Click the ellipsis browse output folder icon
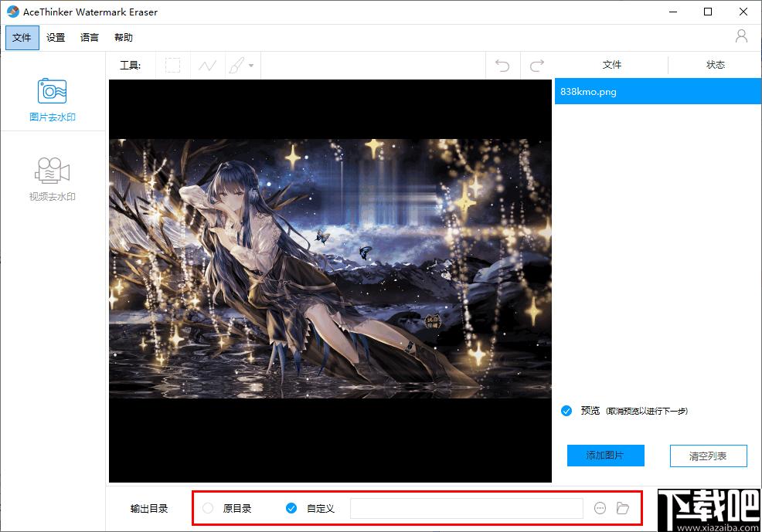762x532 pixels. coord(600,508)
